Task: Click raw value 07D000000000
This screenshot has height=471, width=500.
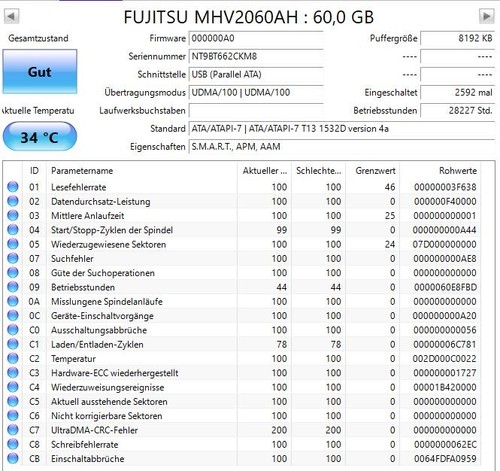Action: click(445, 244)
